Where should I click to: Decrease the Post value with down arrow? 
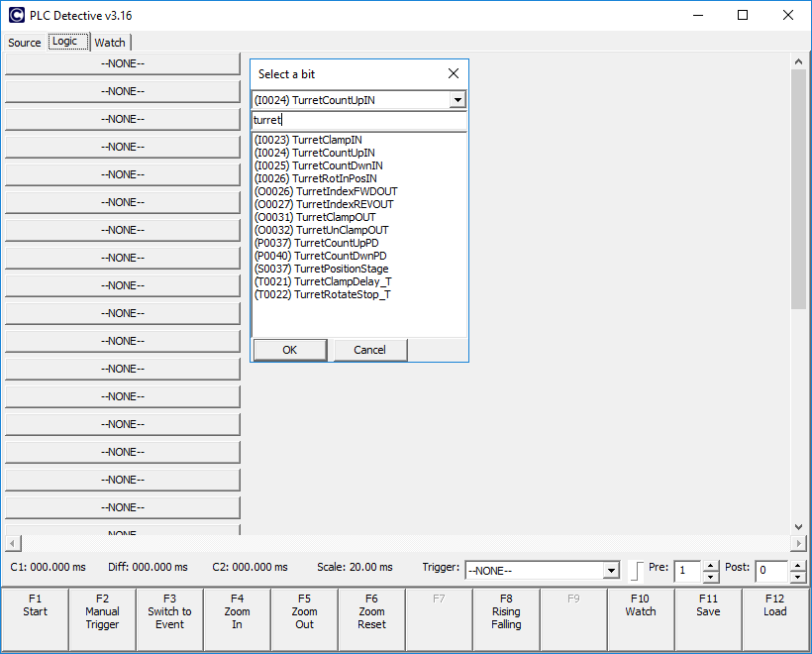(797, 577)
